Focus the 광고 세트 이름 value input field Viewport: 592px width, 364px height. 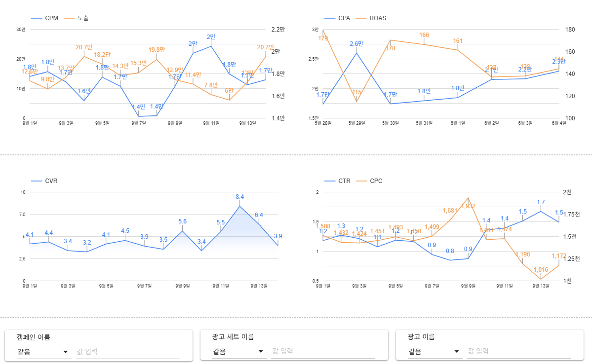(323, 352)
